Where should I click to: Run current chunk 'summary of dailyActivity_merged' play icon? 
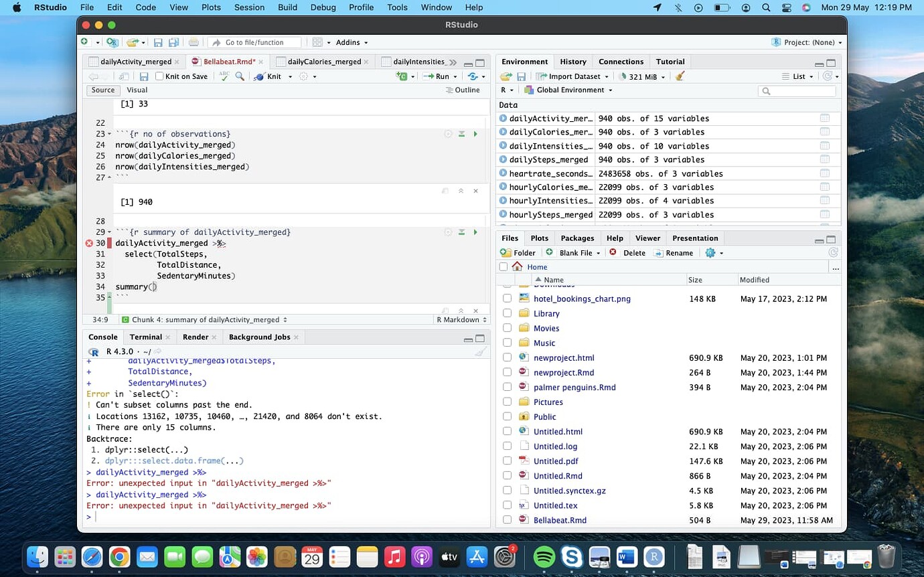tap(475, 232)
